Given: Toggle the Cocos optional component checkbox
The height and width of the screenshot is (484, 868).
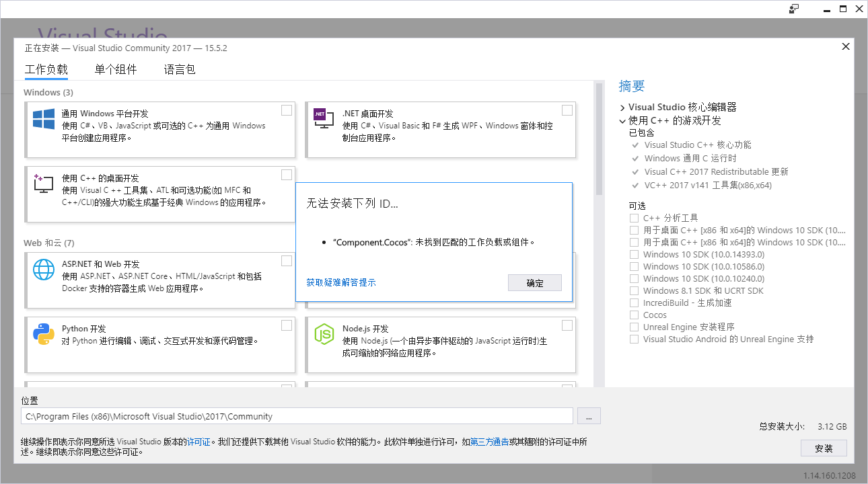Looking at the screenshot, I should (x=634, y=315).
